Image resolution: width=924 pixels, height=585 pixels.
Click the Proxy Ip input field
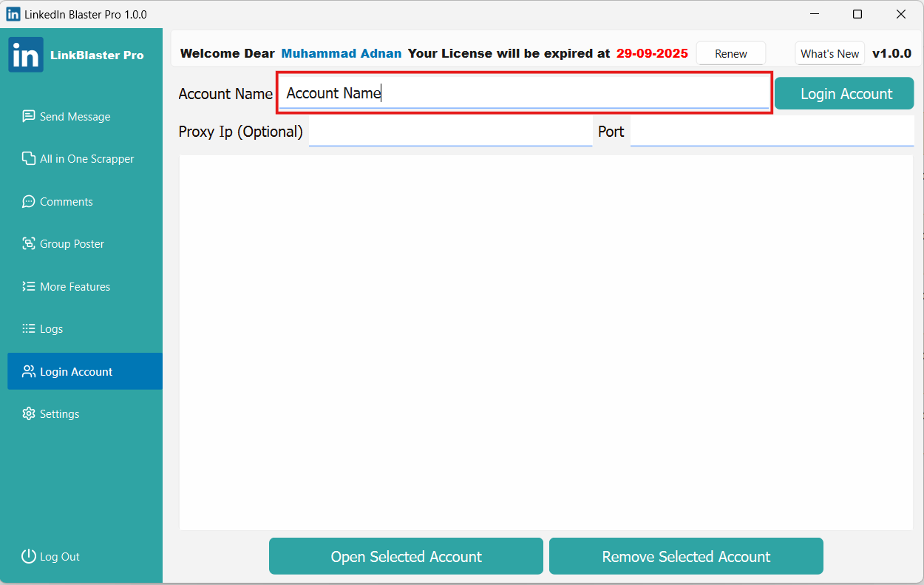point(450,132)
